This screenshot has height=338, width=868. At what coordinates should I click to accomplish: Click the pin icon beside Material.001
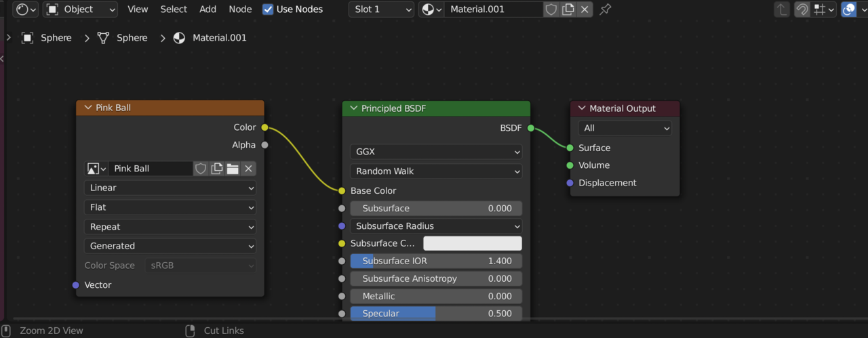click(x=606, y=9)
